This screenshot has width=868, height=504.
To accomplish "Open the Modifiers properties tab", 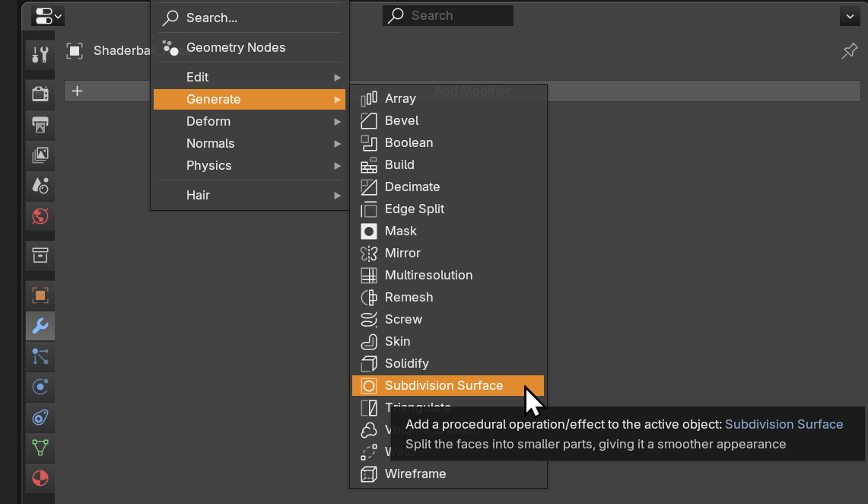I will (x=40, y=326).
